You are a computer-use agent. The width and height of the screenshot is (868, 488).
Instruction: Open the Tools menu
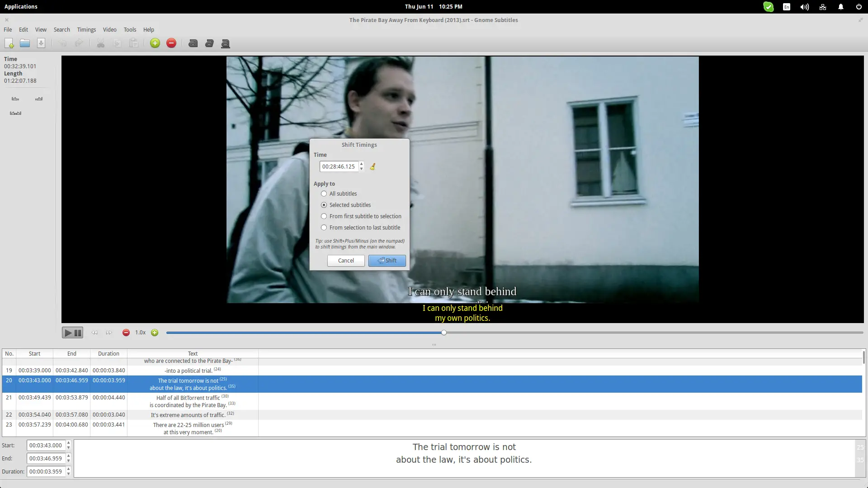[130, 29]
